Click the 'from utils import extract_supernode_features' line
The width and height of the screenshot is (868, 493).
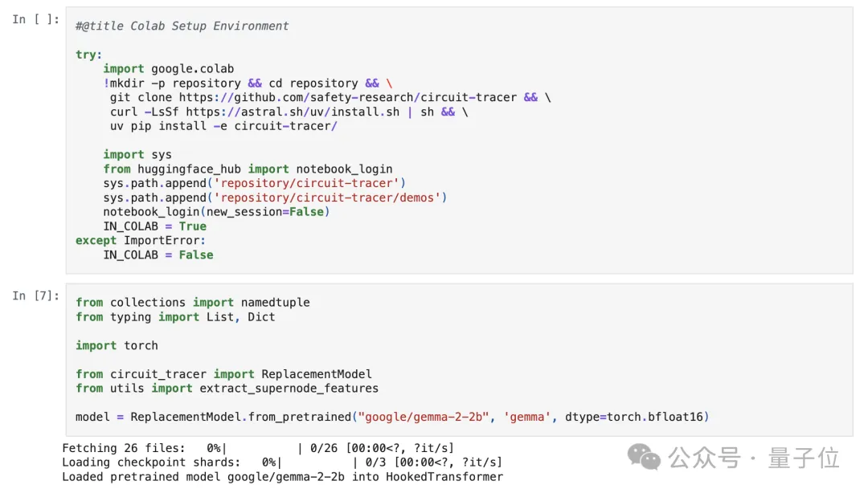coord(227,389)
